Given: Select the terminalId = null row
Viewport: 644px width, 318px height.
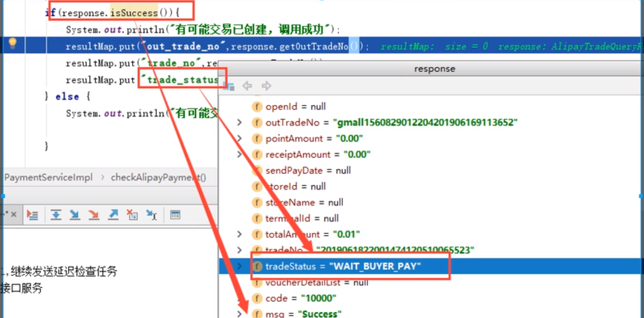Looking at the screenshot, I should click(x=431, y=218).
